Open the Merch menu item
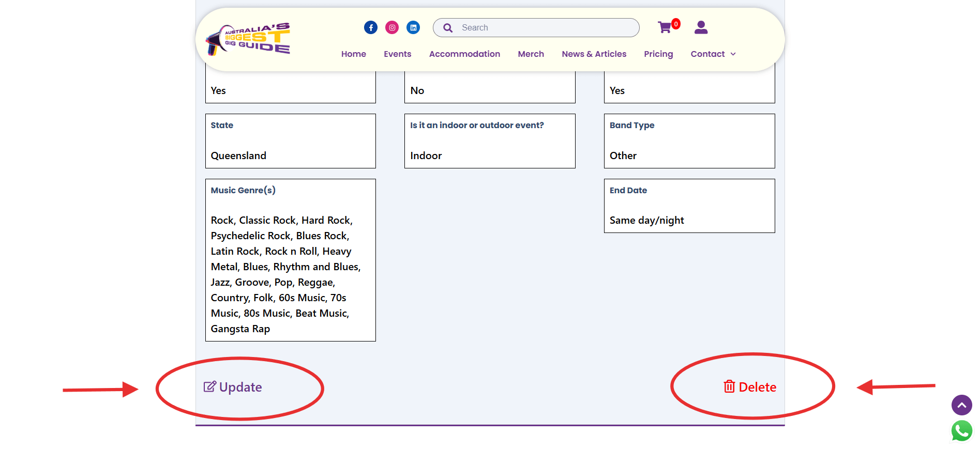The width and height of the screenshot is (980, 450). 531,54
